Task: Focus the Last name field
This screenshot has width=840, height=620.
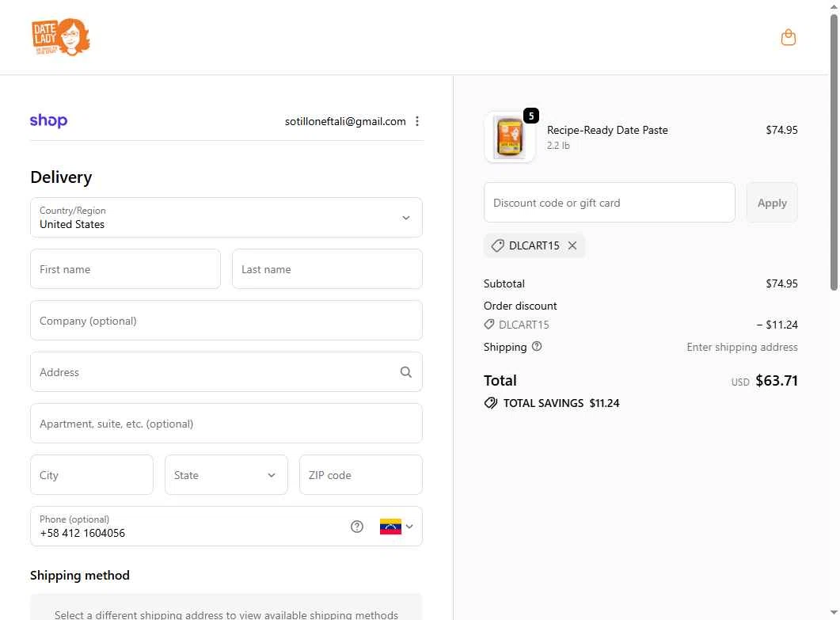Action: [x=327, y=269]
